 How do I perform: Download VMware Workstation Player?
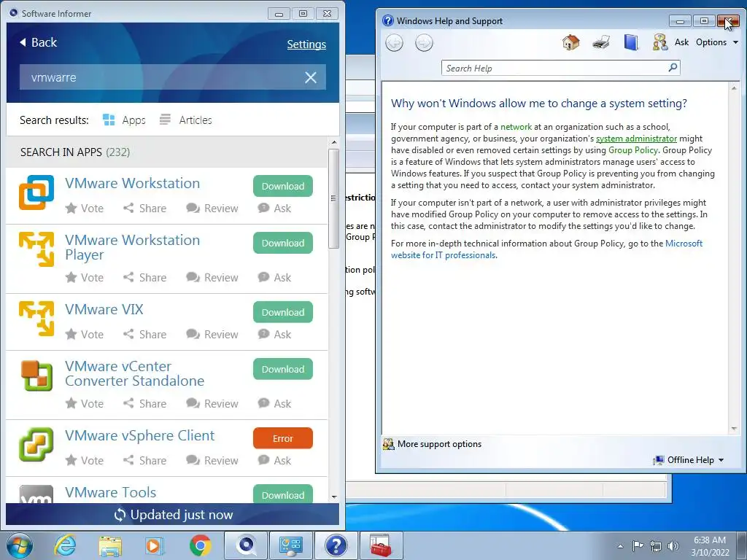[283, 243]
